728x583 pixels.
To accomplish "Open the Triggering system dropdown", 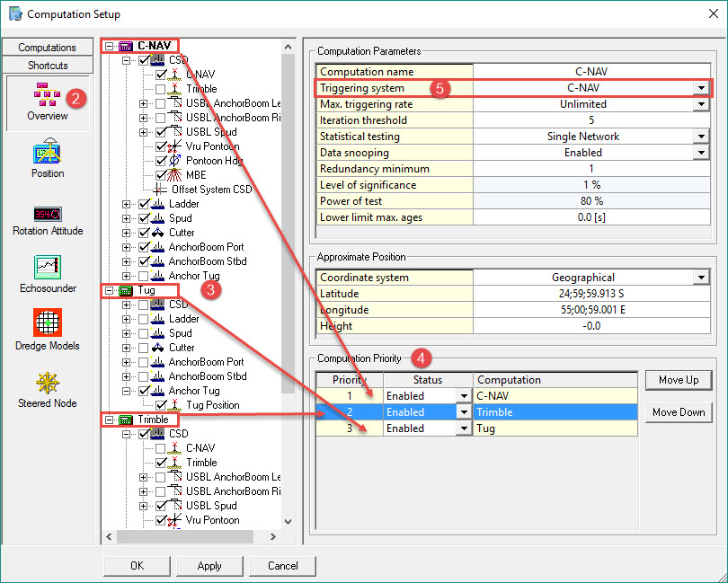I will point(701,88).
